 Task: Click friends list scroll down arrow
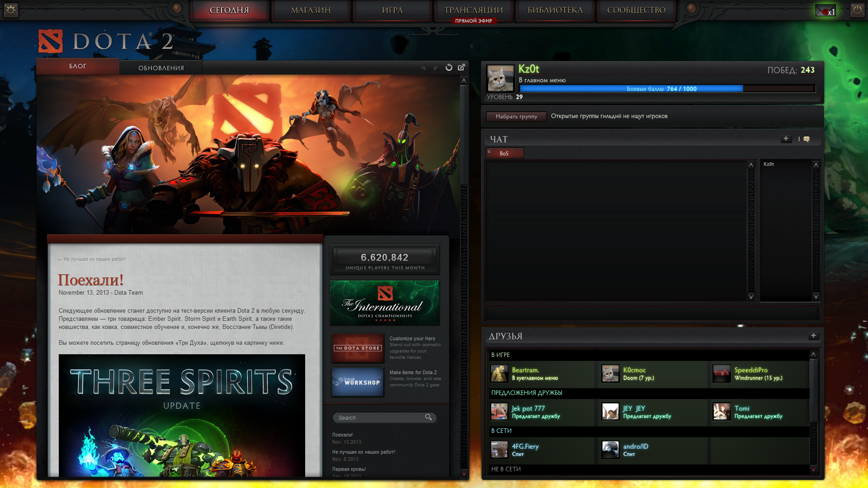[x=813, y=469]
